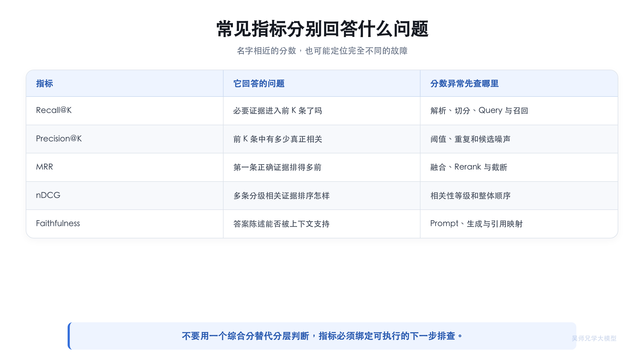Select the cell 多条分级相关证据排序怎样
Viewport: 644px width, 362px height.
[x=322, y=195]
